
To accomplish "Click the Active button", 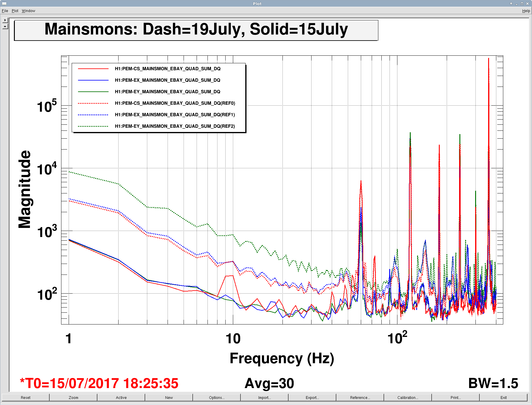I will 121,398.
